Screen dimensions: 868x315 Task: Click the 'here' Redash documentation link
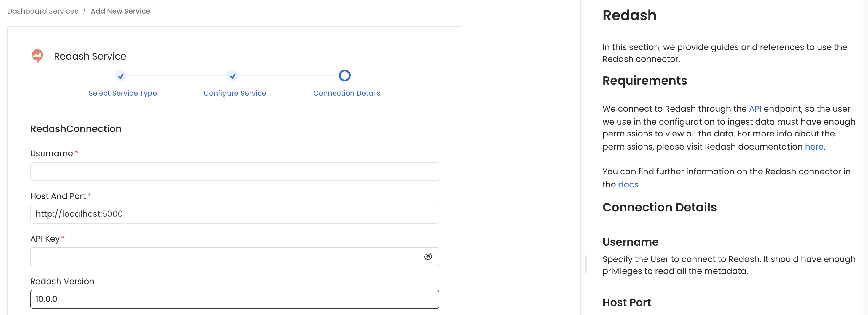[814, 146]
